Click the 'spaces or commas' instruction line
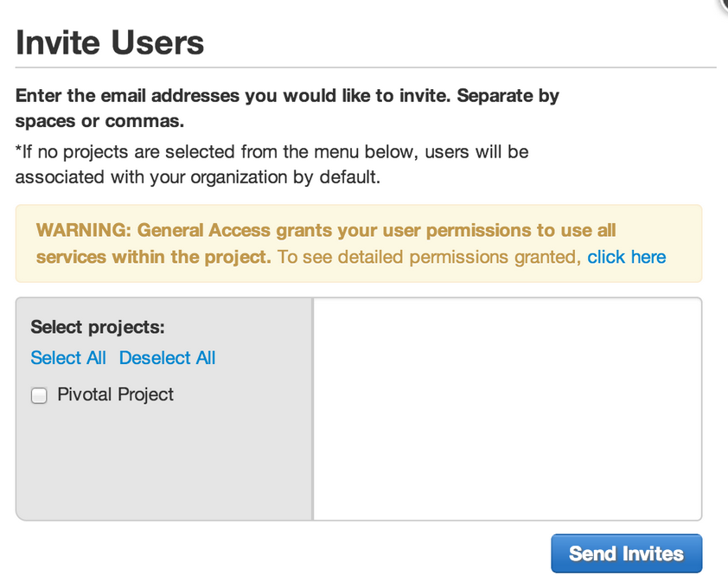 [99, 121]
